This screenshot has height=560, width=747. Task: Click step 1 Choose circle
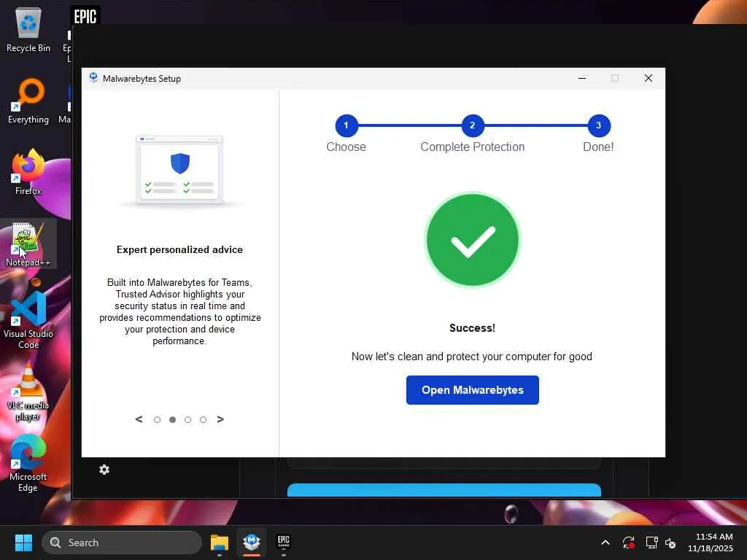click(347, 125)
